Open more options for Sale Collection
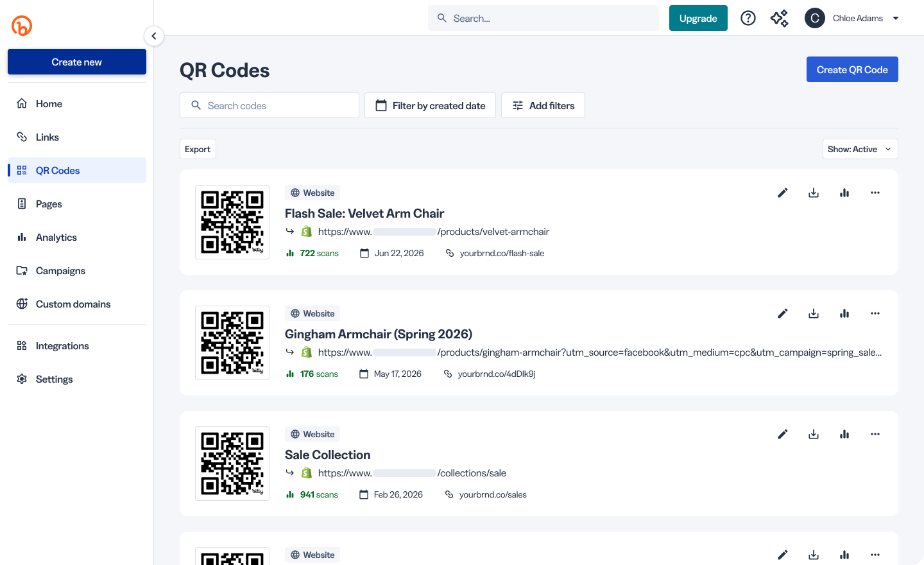This screenshot has height=565, width=924. (875, 434)
